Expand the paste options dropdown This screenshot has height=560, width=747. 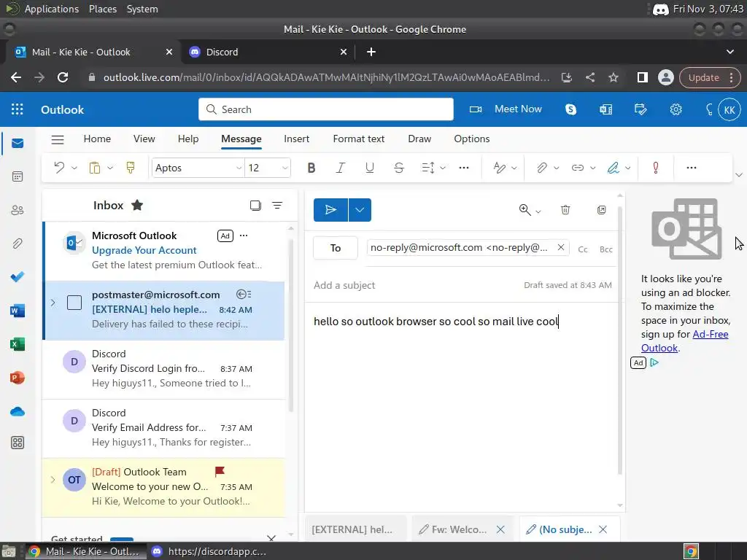[x=110, y=168]
